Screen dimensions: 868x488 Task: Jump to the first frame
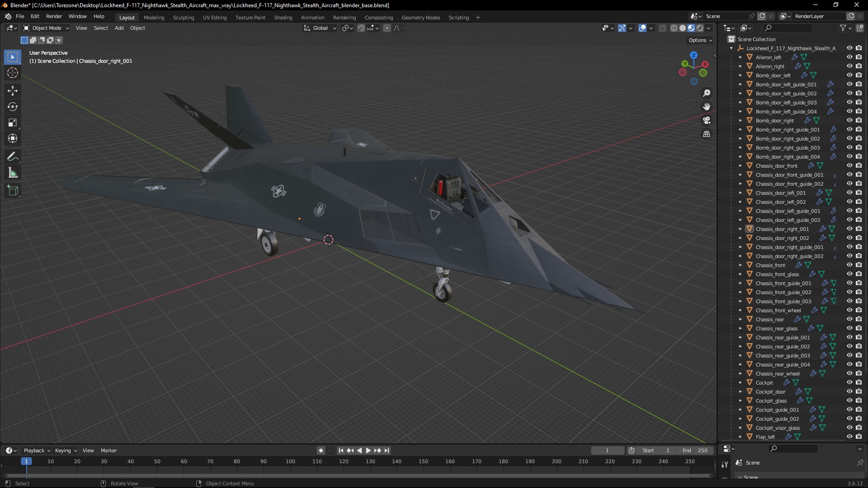coord(341,450)
